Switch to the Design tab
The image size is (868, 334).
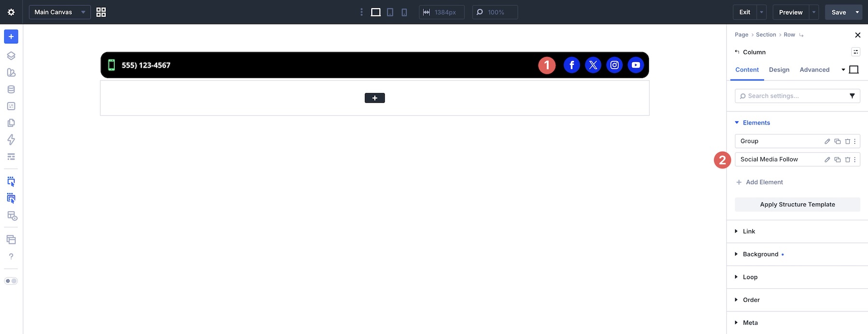click(779, 70)
